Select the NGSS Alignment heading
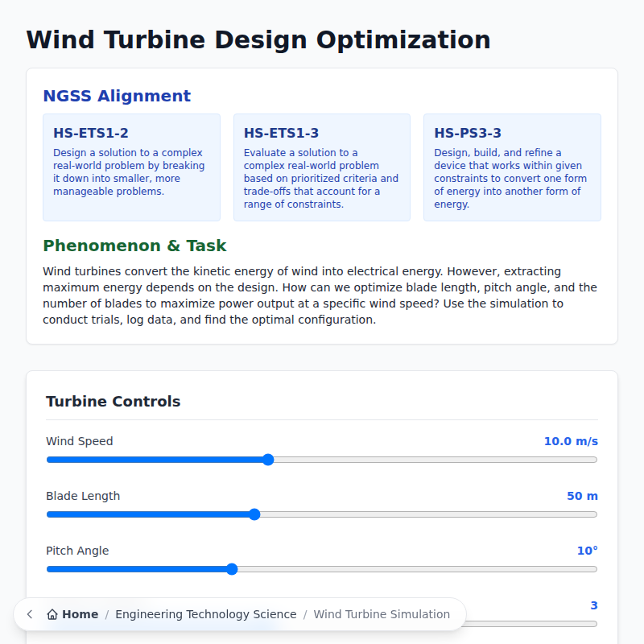644x644 pixels. point(117,96)
